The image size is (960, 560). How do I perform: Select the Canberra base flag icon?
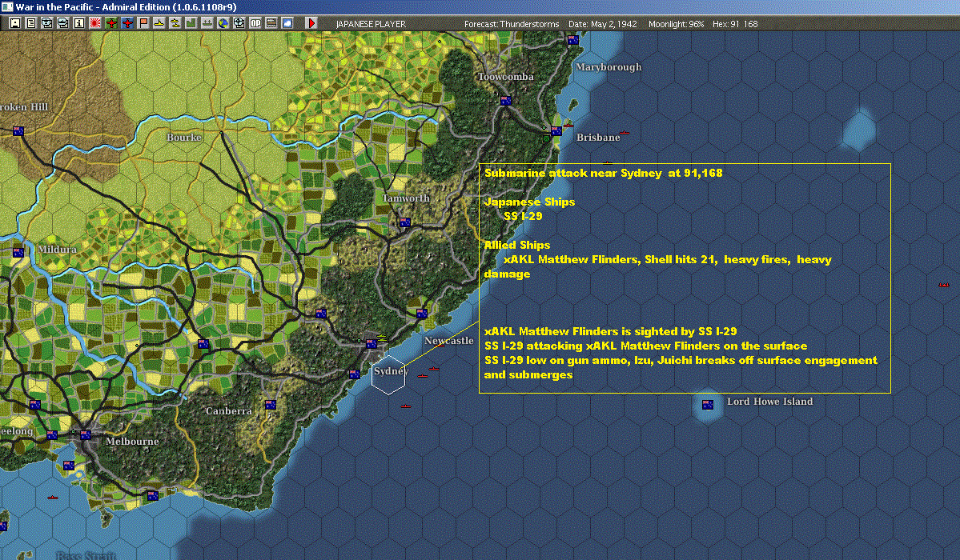pyautogui.click(x=270, y=405)
